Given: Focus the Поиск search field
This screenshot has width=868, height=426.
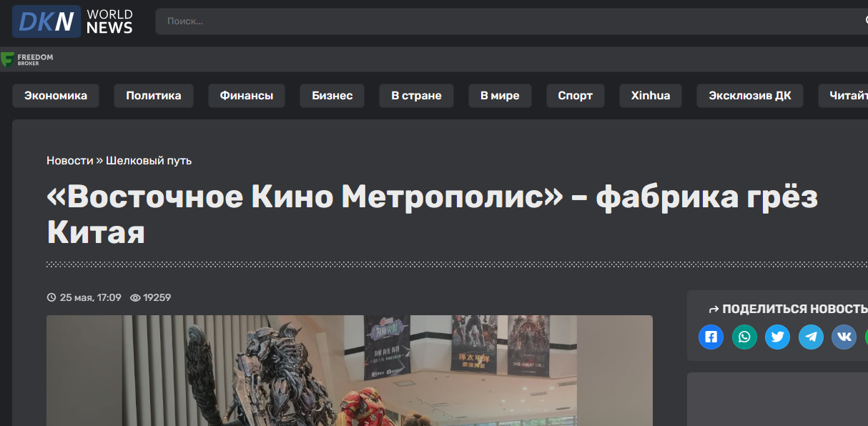Looking at the screenshot, I should 500,21.
